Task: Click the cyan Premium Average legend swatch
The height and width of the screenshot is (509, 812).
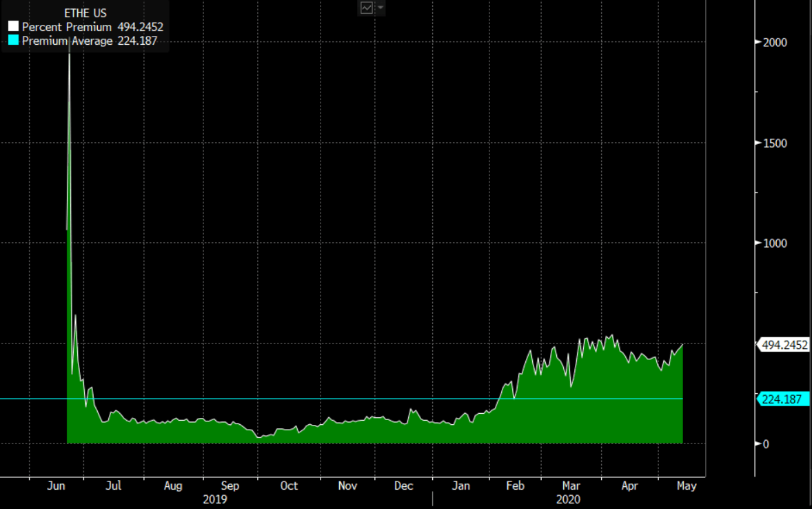Action: [13, 41]
